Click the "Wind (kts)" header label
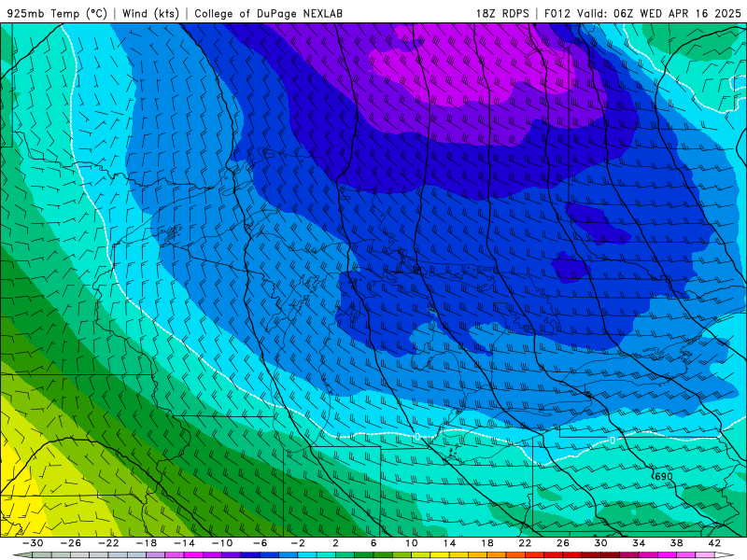This screenshot has width=747, height=560. 150,13
